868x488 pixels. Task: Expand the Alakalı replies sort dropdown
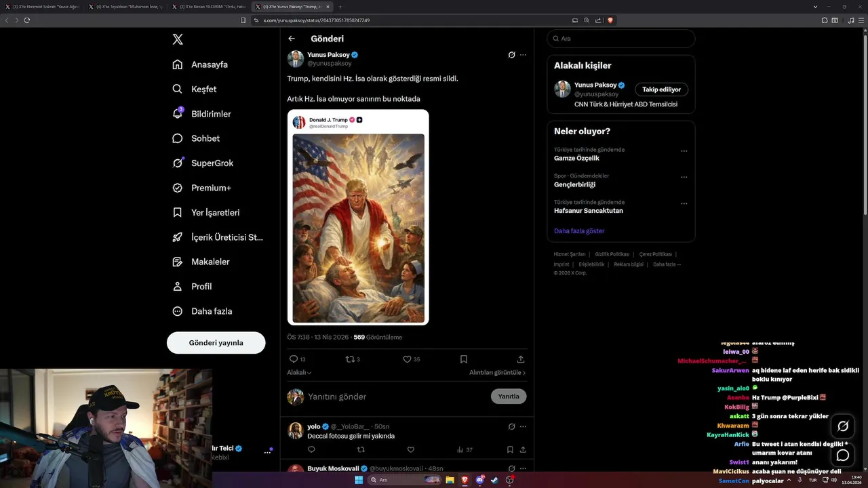click(299, 373)
